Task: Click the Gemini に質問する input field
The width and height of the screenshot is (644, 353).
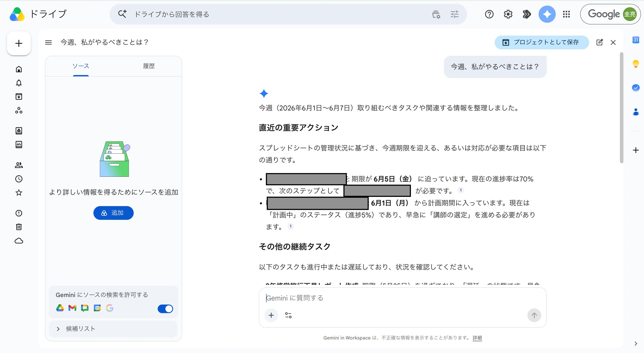Action: click(x=403, y=298)
